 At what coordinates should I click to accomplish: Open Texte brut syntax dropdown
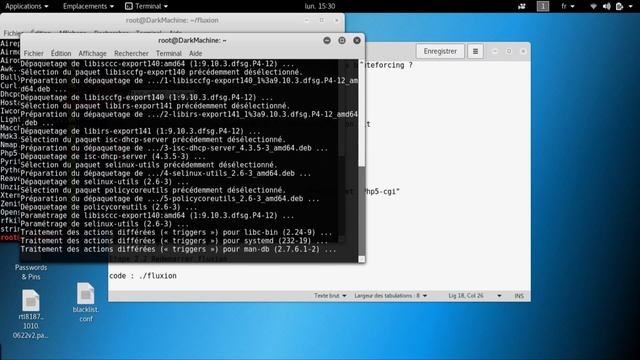(x=330, y=296)
